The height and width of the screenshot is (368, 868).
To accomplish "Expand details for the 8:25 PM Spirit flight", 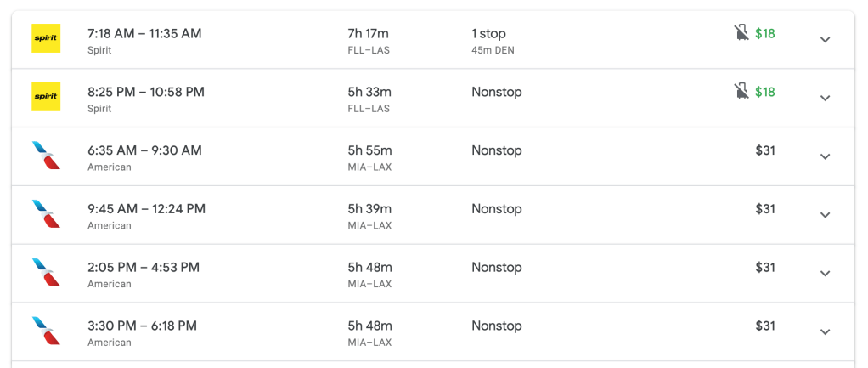I will pyautogui.click(x=825, y=98).
